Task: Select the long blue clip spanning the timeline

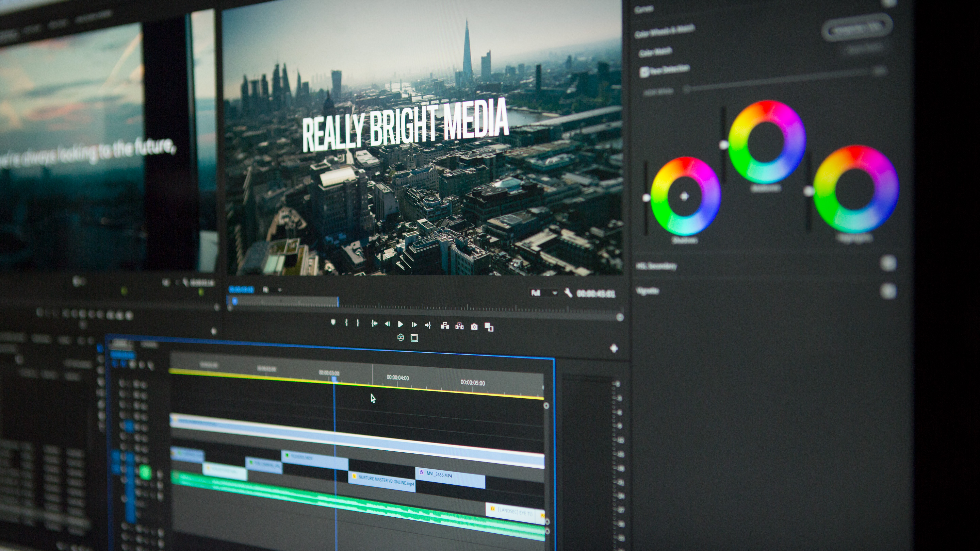Action: (x=358, y=440)
